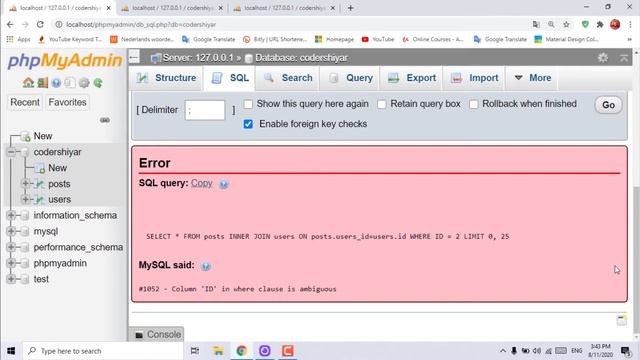
Task: Click the log out door icon
Action: click(x=42, y=83)
